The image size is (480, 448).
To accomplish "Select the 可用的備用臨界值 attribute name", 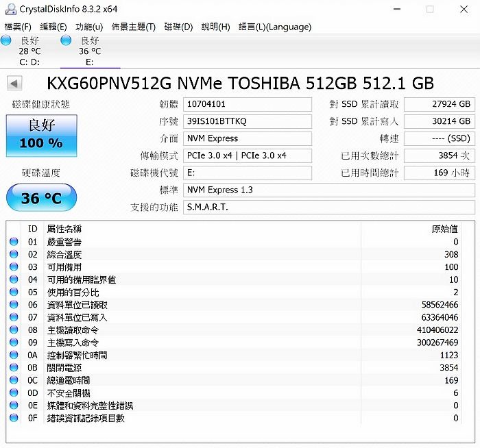I will point(82,279).
